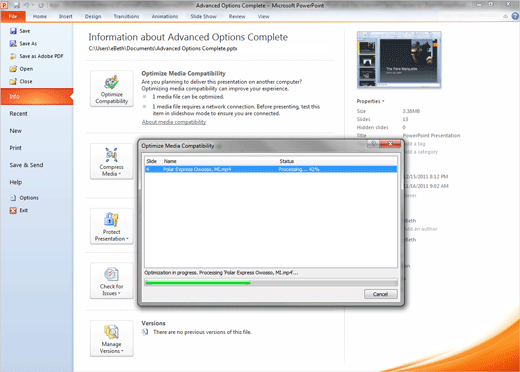
Task: Click the Redo icon in quick access toolbar
Action: tap(41, 5)
